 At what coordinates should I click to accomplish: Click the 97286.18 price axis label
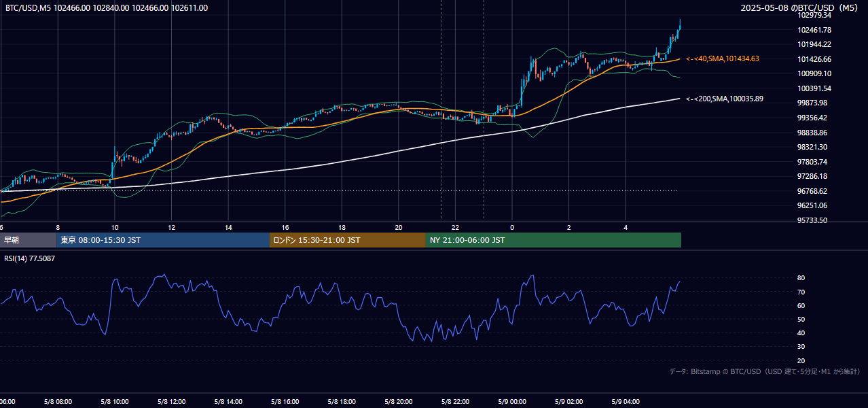point(812,176)
